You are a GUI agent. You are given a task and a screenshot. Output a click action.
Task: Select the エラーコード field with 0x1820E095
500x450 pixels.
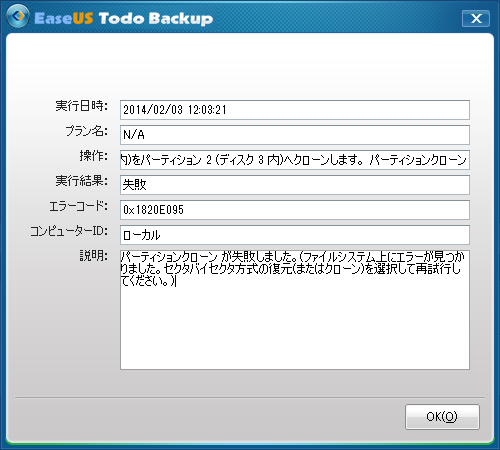coord(295,210)
